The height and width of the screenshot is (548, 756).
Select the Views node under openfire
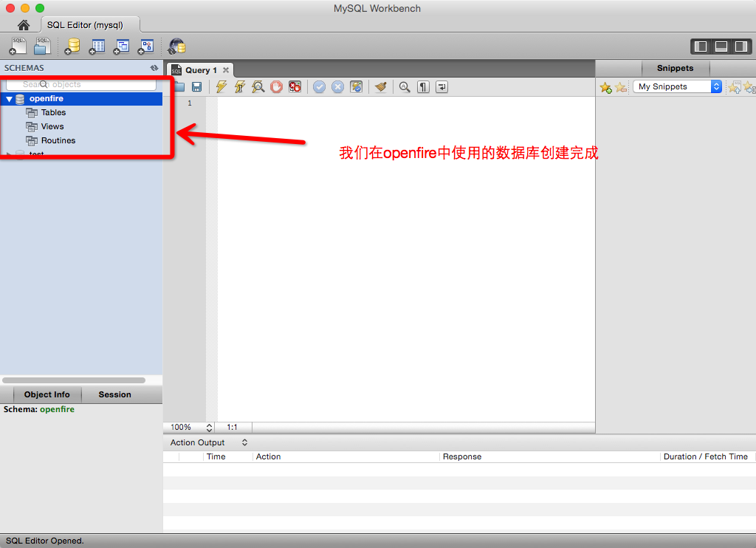pos(52,126)
